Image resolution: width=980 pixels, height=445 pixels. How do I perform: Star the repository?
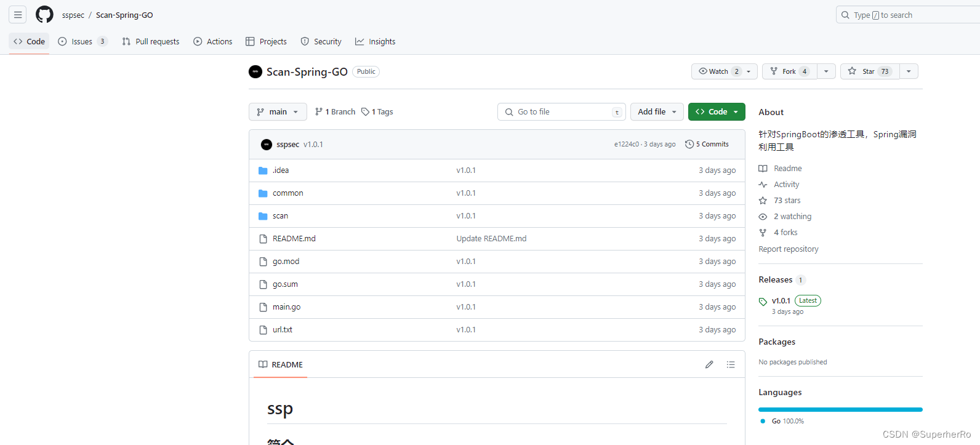coord(870,71)
